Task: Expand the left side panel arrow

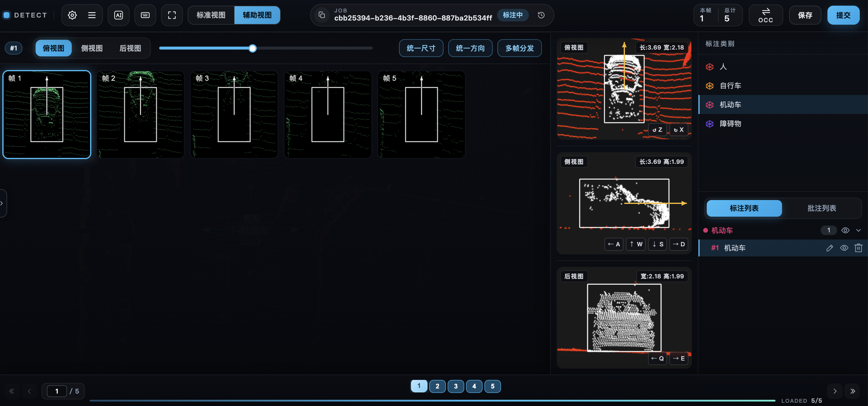Action: [2, 203]
